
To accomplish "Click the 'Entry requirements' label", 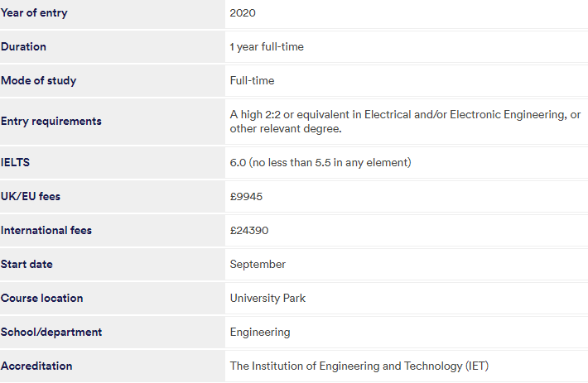I will pos(51,122).
